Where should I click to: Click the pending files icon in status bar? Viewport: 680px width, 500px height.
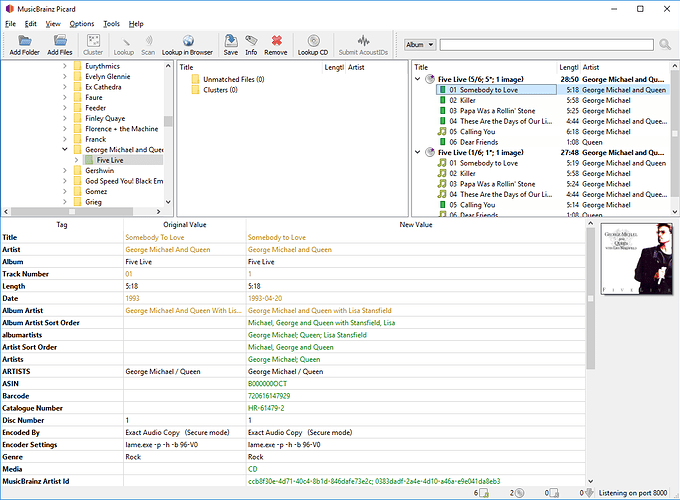click(x=554, y=493)
